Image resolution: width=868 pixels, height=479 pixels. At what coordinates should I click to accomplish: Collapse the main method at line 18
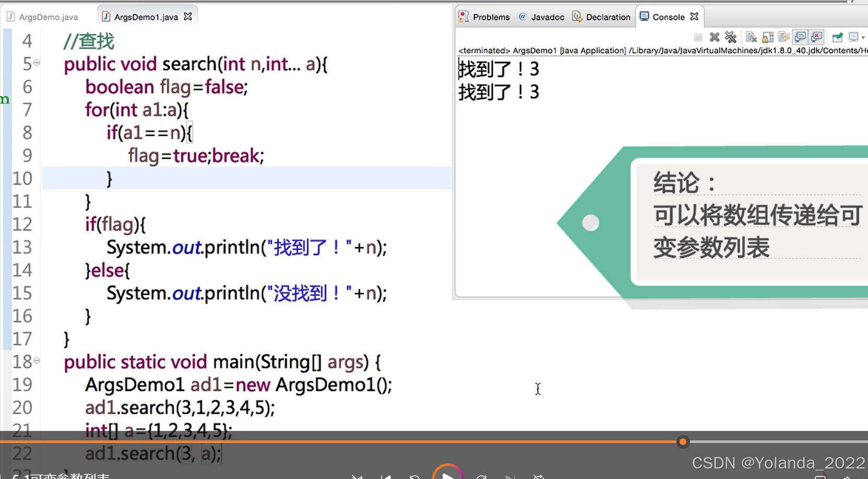[37, 361]
